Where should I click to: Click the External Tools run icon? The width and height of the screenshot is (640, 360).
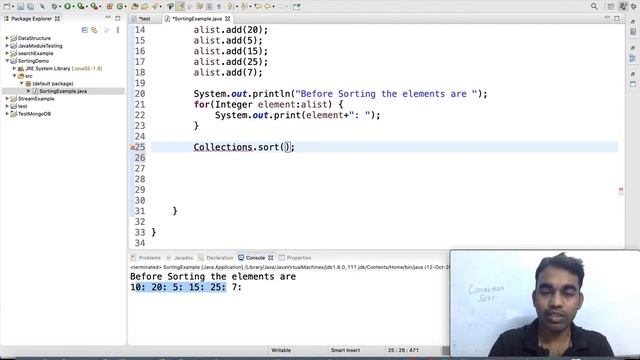pyautogui.click(x=94, y=6)
